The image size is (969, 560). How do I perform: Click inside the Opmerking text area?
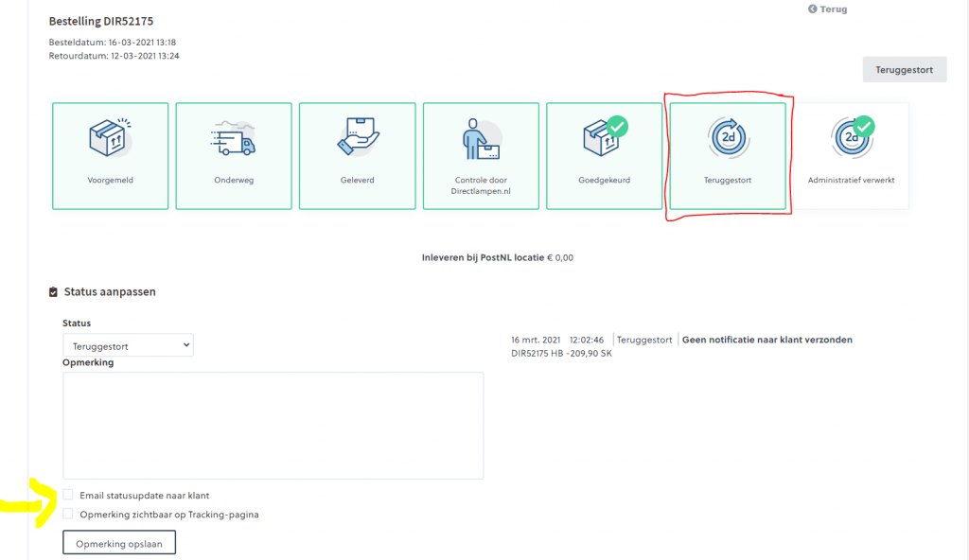(x=273, y=425)
